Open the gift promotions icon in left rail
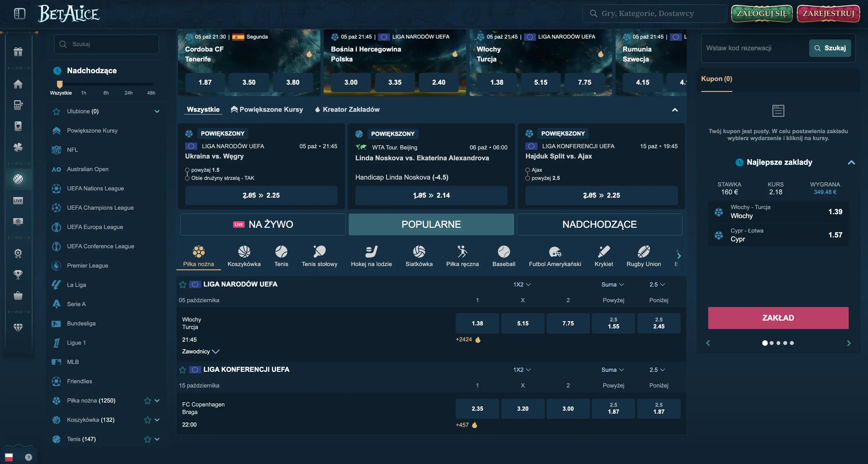The image size is (868, 464). tap(18, 52)
